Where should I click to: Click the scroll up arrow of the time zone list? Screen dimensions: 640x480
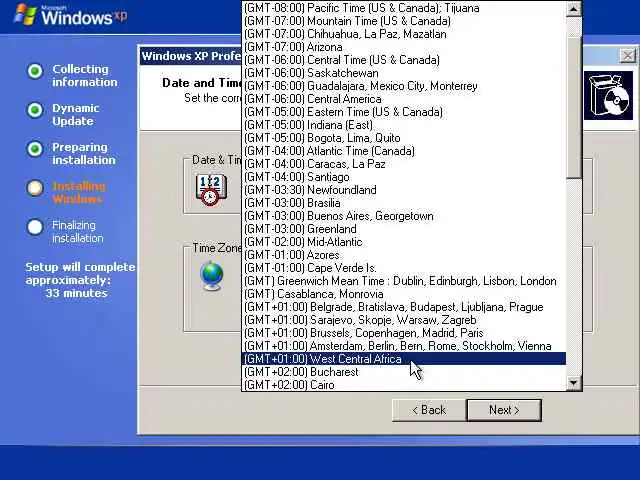[573, 9]
